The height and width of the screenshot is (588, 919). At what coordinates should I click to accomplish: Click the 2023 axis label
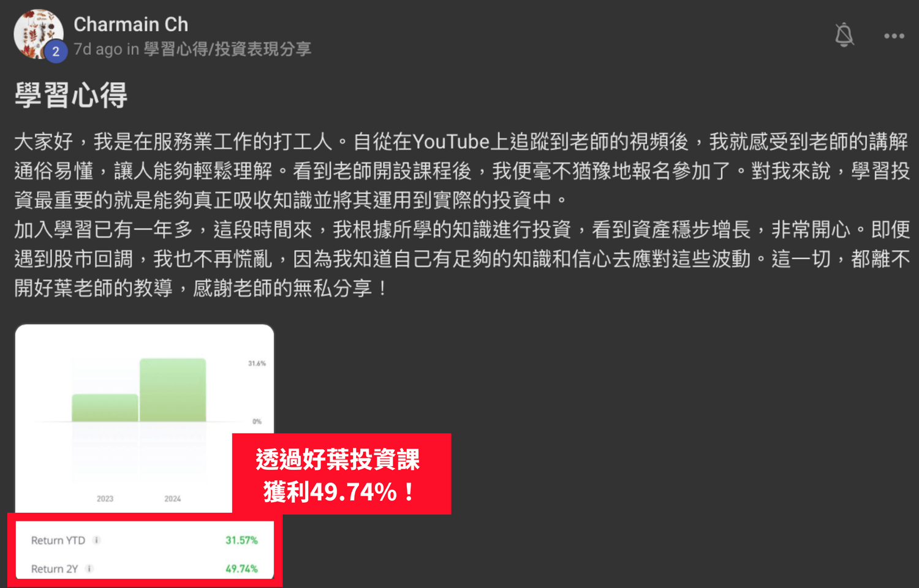105,499
